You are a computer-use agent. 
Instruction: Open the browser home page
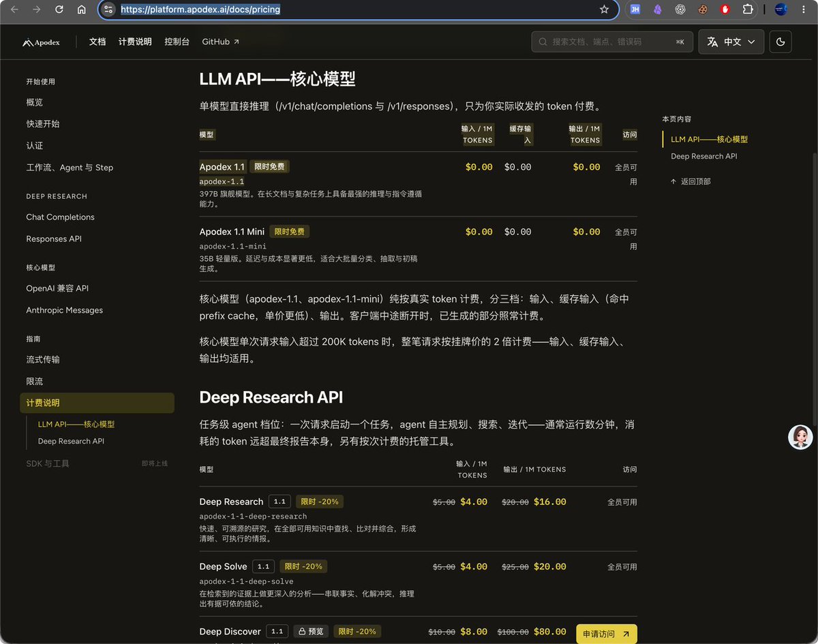82,10
